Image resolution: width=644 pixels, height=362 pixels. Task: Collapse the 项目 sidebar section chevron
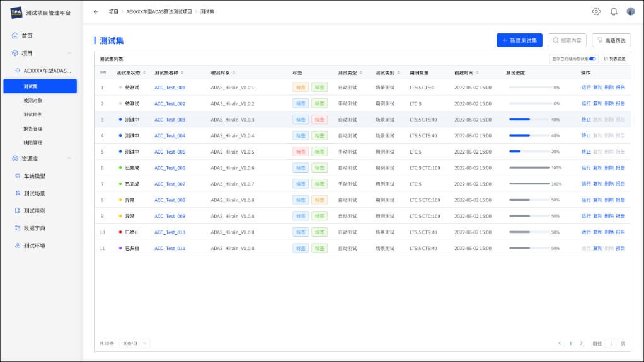pyautogui.click(x=69, y=53)
